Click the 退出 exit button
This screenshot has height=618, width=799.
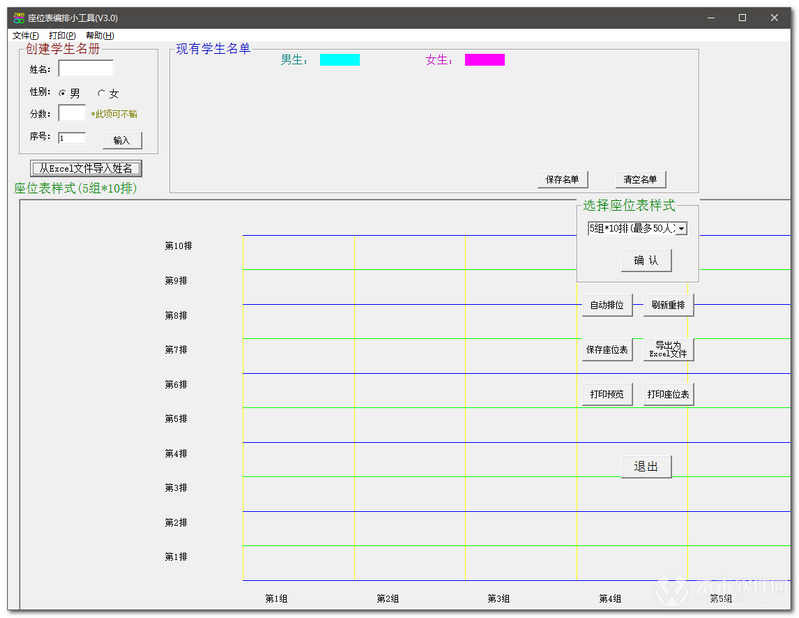click(646, 467)
